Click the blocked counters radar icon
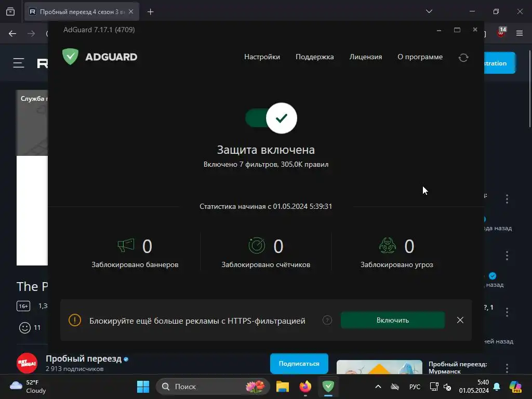The image size is (532, 399). pos(257,245)
